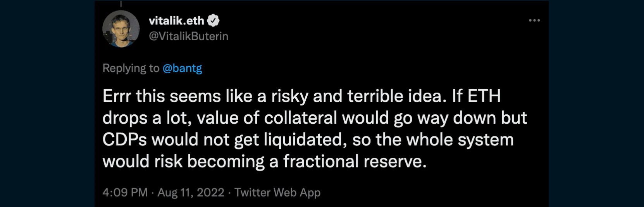Click the vitalik.eth display name
This screenshot has width=644, height=207.
coord(176,21)
